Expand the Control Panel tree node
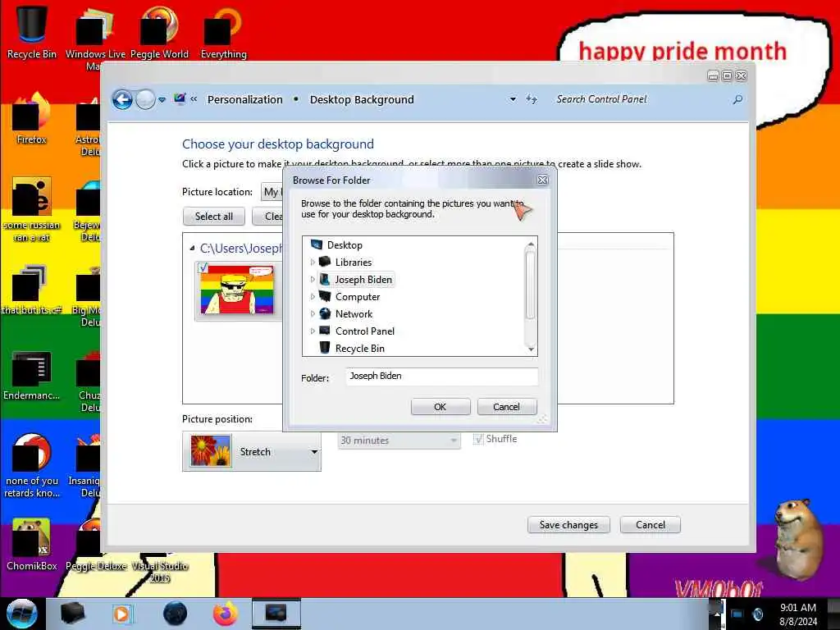The image size is (840, 630). pos(313,331)
